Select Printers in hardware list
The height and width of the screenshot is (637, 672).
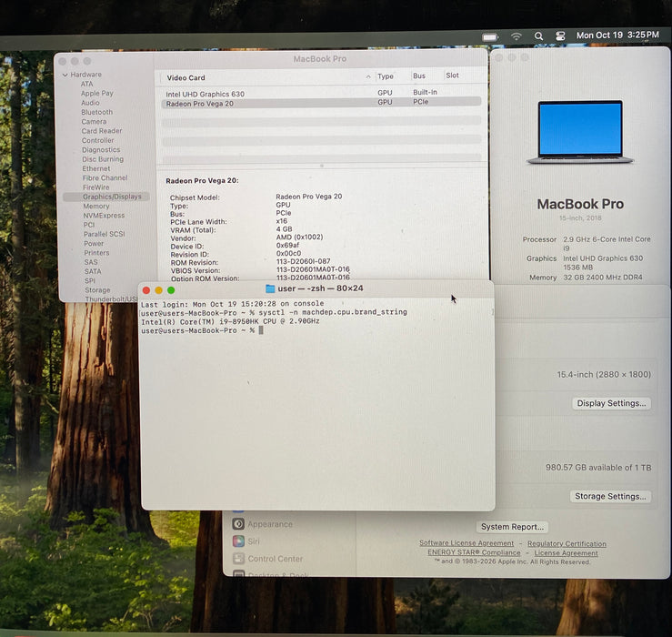(x=96, y=253)
